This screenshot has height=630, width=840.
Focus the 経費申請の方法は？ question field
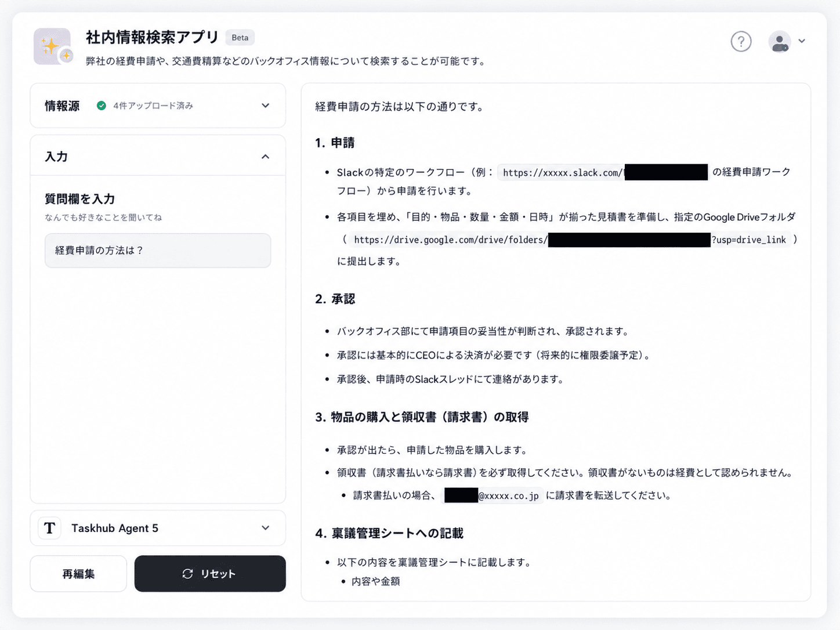[x=158, y=251]
